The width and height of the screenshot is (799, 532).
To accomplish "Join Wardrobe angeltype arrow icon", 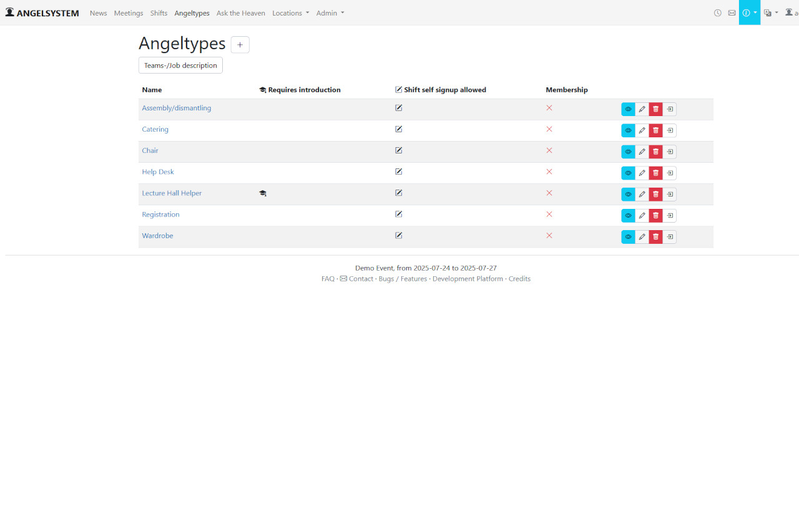I will 670,236.
